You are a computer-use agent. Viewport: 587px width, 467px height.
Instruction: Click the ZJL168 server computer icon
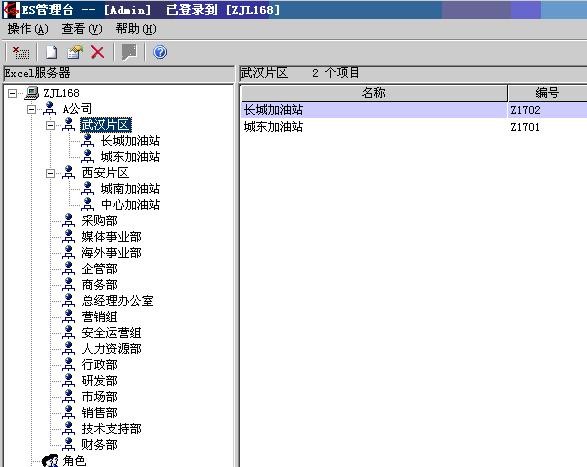[32, 93]
